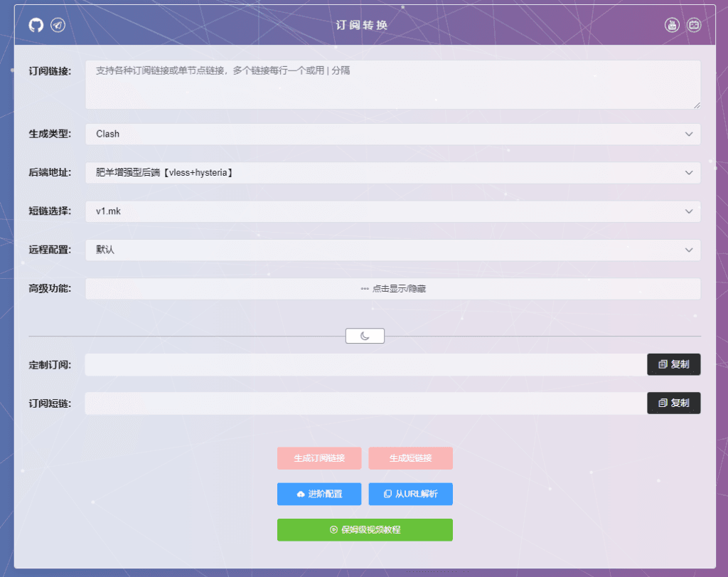Viewport: 728px width, 577px height.
Task: Open the YouTube icon in header
Action: click(x=672, y=26)
